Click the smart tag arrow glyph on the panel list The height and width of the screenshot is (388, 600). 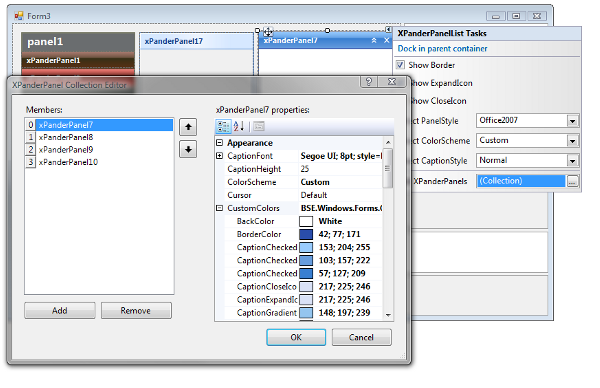(x=388, y=29)
